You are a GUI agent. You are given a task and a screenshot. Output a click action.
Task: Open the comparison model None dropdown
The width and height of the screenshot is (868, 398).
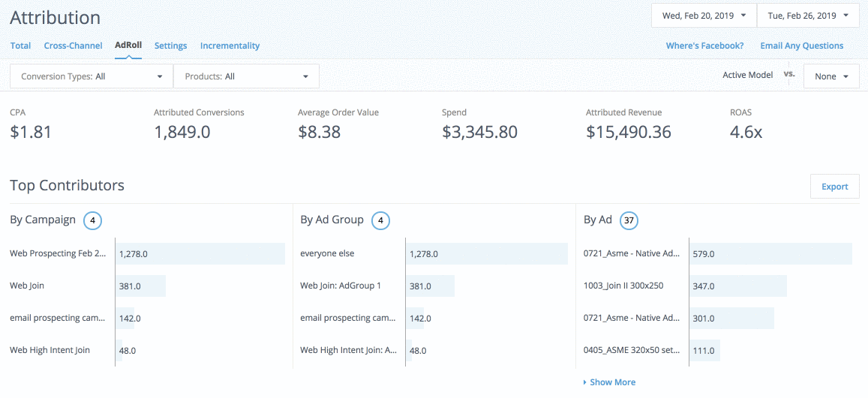pos(831,76)
